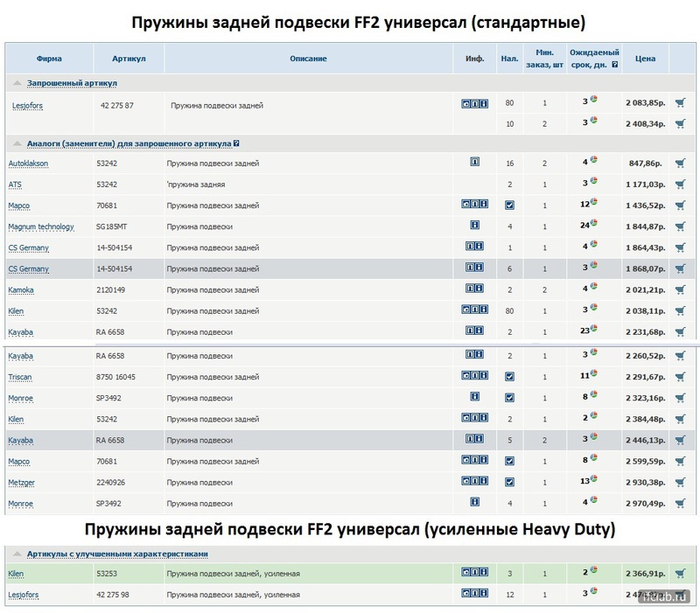The image size is (700, 613).
Task: Add Lesjofors 2 083,85р. offer to cart
Action: point(681,103)
